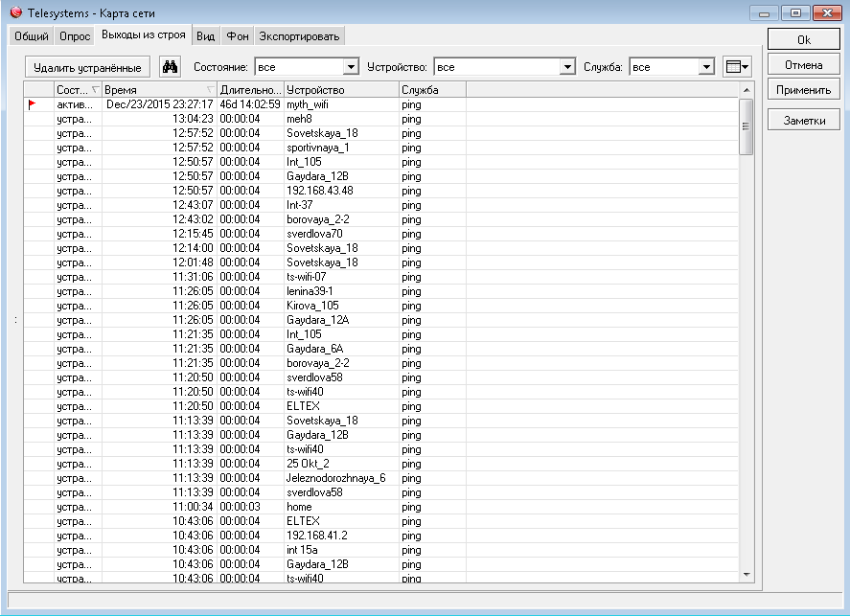Switch to the Опрос tab
Image resolution: width=850 pixels, height=616 pixels.
tap(75, 36)
